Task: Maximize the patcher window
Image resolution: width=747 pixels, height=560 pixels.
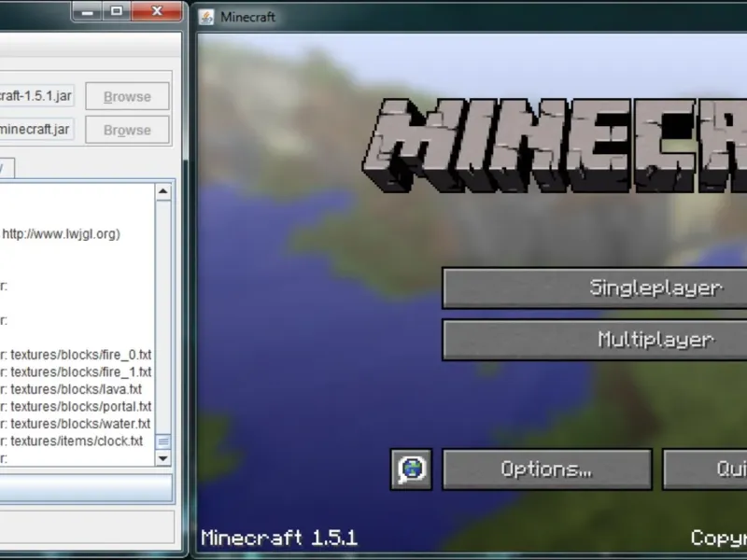Action: (x=116, y=11)
